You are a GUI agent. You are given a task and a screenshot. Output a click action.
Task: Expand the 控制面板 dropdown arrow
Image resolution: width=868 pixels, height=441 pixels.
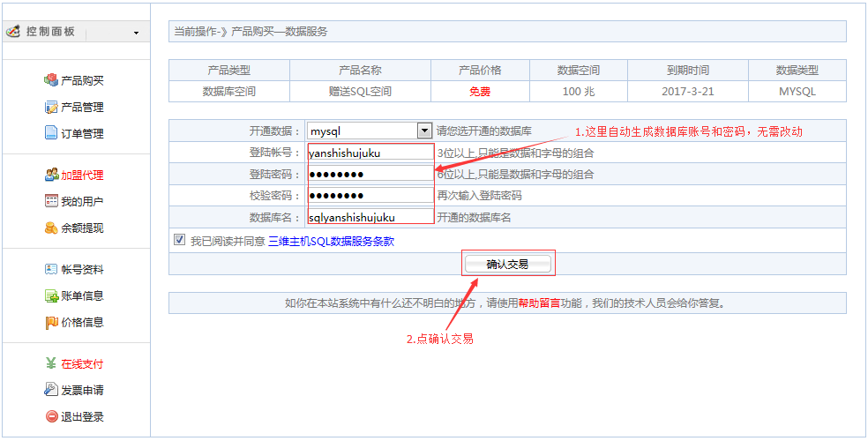tap(136, 33)
